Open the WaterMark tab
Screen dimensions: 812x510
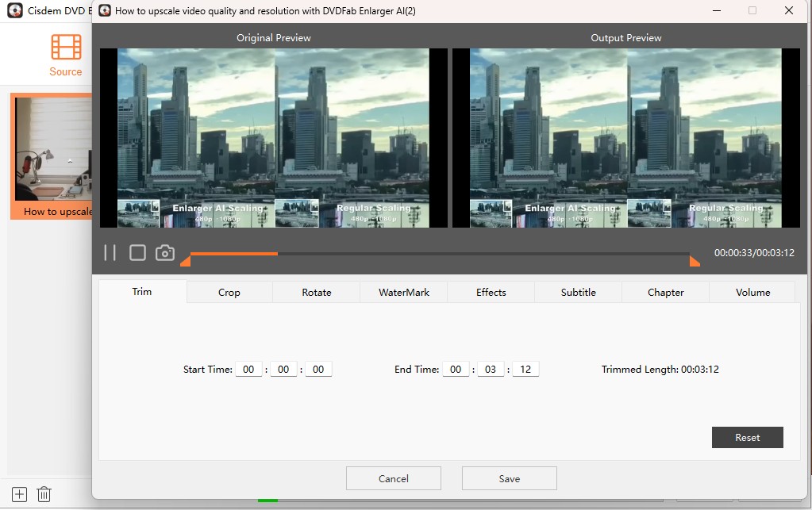coord(402,292)
